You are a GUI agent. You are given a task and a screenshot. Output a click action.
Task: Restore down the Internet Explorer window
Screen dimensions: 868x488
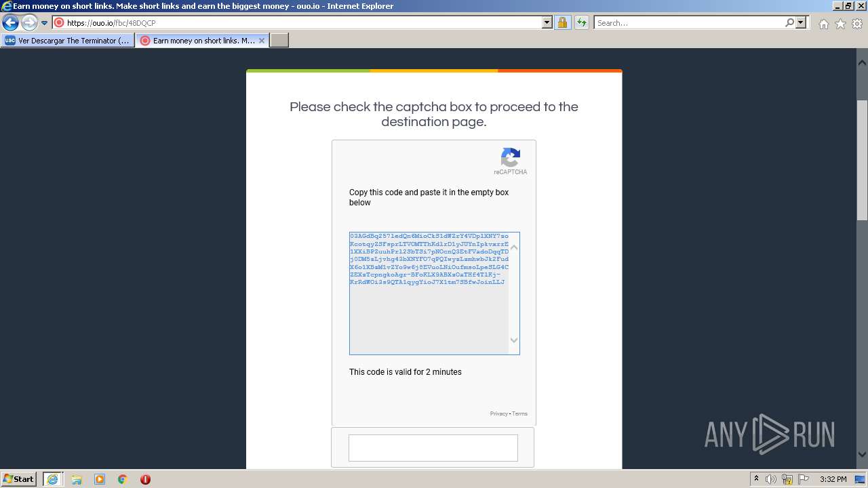[849, 5]
